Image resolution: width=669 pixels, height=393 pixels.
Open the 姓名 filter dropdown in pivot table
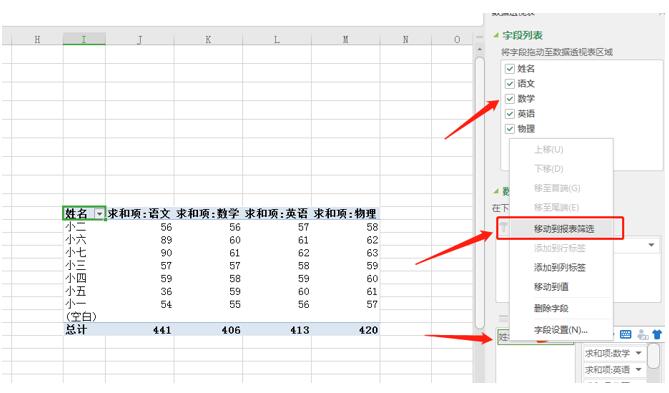click(99, 213)
